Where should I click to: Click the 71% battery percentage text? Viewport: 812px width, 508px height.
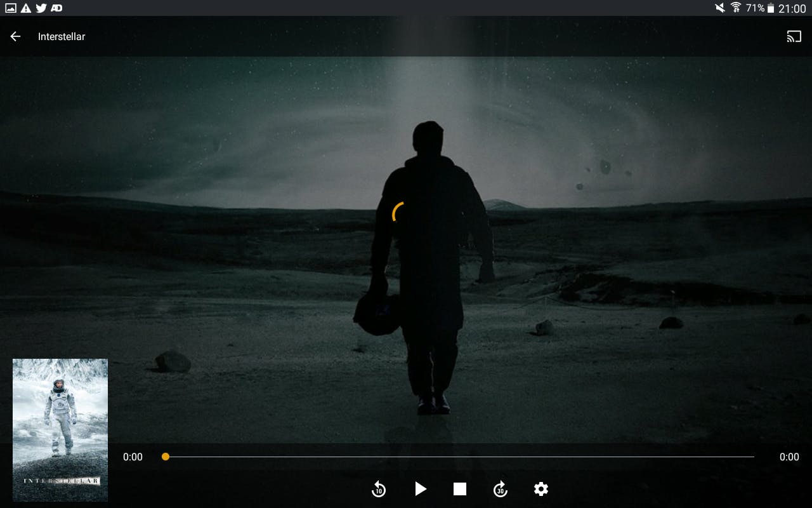coord(755,8)
